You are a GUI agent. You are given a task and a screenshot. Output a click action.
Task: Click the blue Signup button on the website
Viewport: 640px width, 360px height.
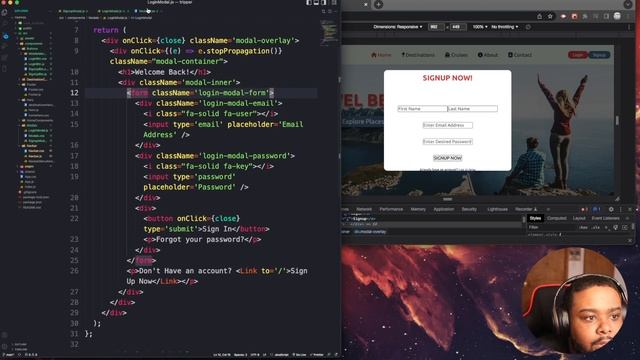599,55
